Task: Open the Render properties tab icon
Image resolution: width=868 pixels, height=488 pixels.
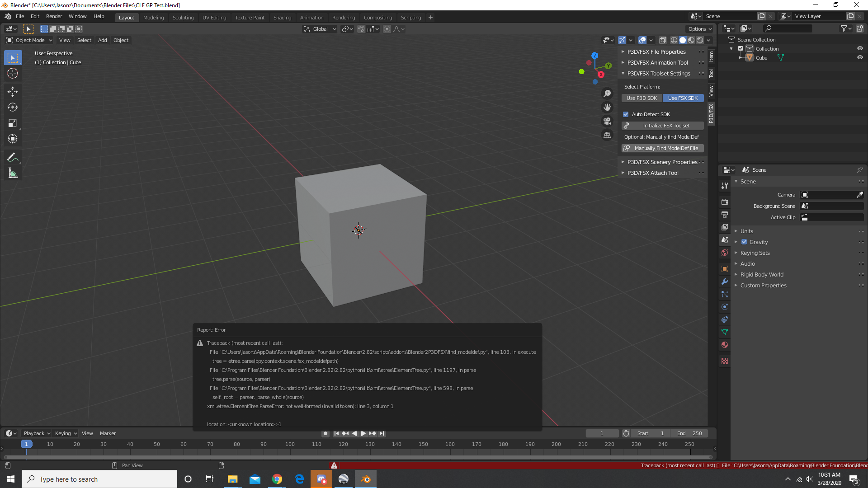Action: [725, 202]
